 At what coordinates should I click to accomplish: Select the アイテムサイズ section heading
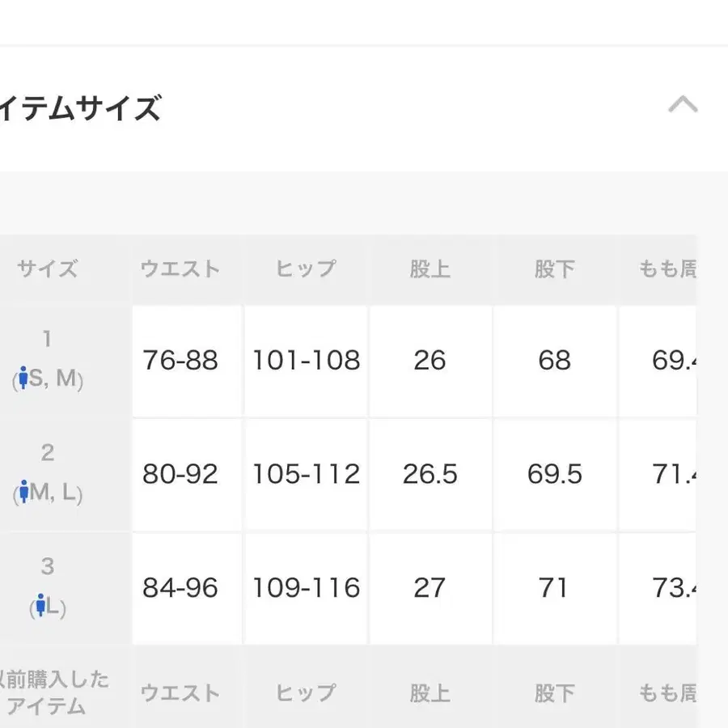[80, 108]
